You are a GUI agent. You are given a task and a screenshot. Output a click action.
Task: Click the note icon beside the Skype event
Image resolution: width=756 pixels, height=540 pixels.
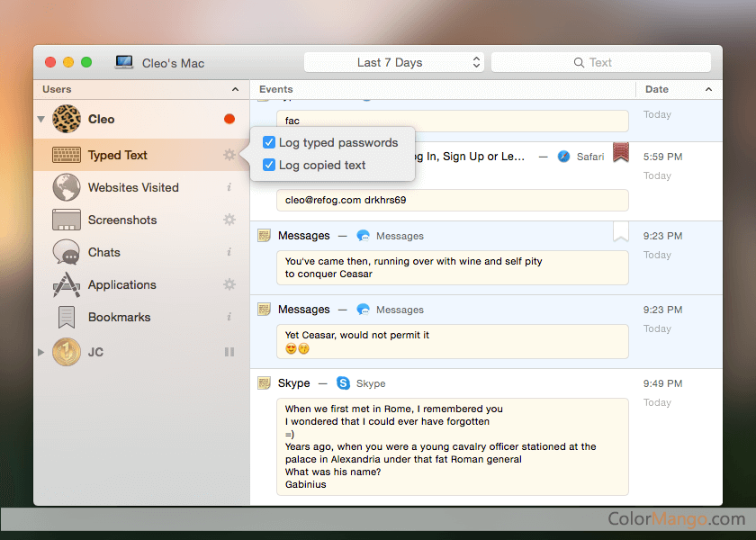[264, 383]
